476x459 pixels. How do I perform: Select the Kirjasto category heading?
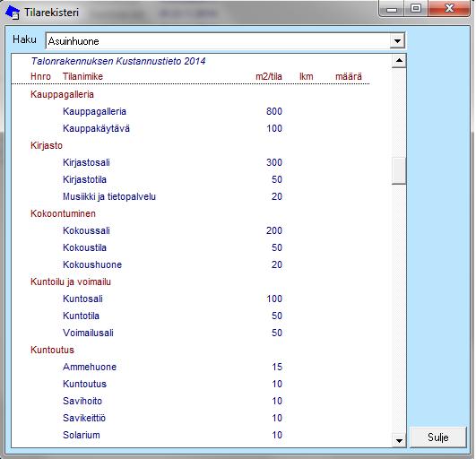47,145
